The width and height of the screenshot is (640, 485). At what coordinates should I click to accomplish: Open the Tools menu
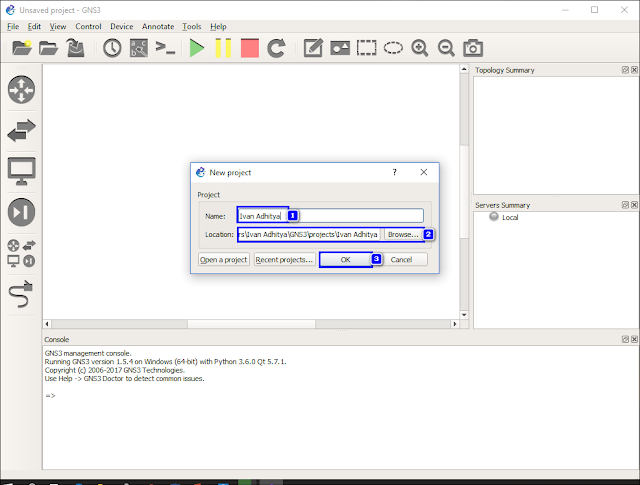[x=192, y=27]
